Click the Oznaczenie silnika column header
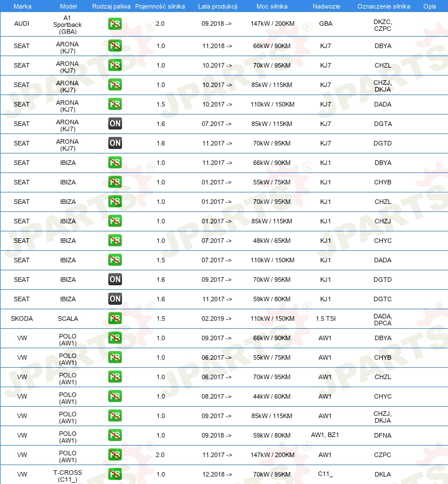 pyautogui.click(x=383, y=6)
